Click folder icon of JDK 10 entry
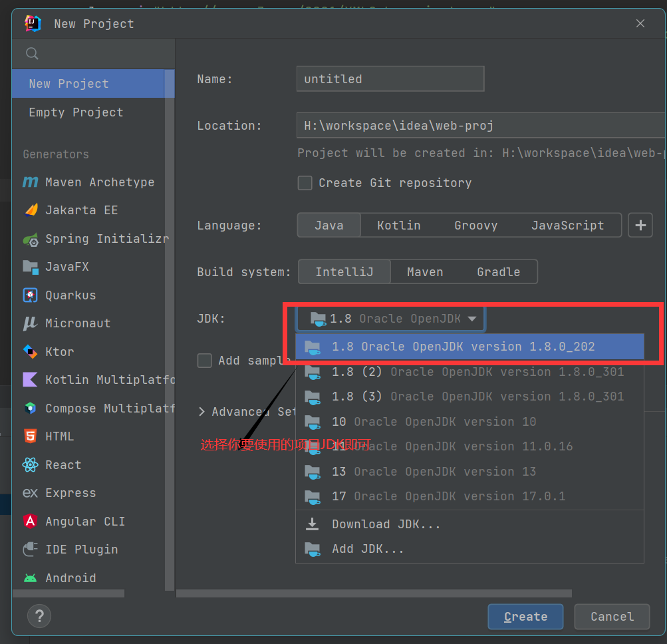 [x=313, y=422]
